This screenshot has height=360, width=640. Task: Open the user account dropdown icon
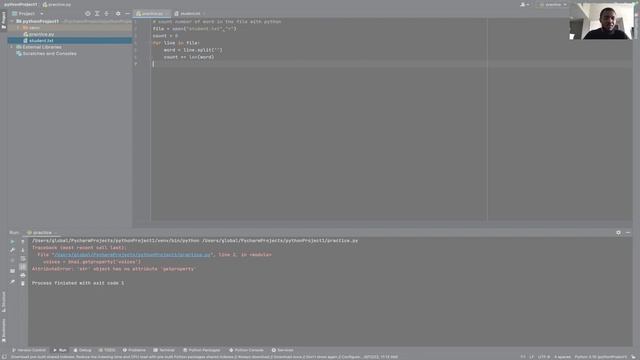pyautogui.click(x=524, y=4)
